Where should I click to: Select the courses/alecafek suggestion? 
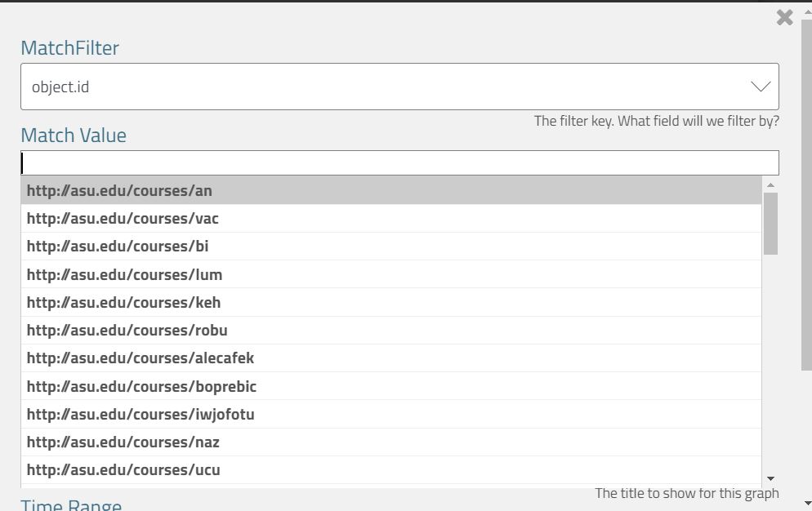140,358
